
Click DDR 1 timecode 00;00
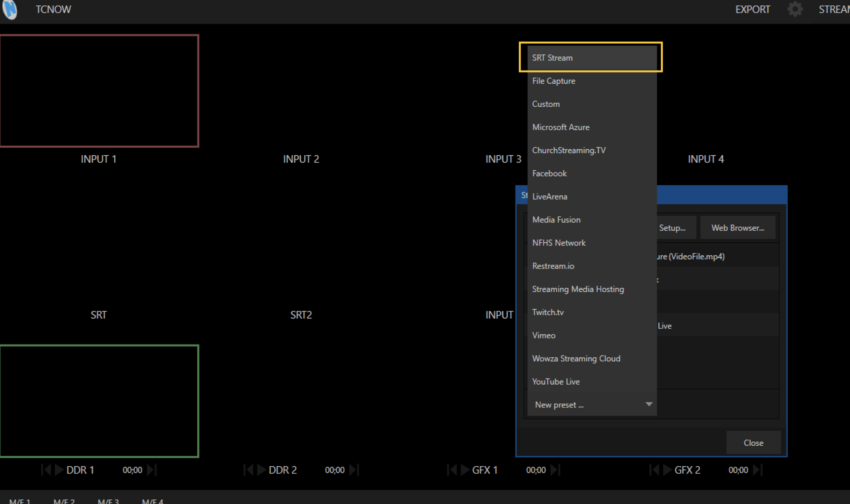click(x=132, y=470)
